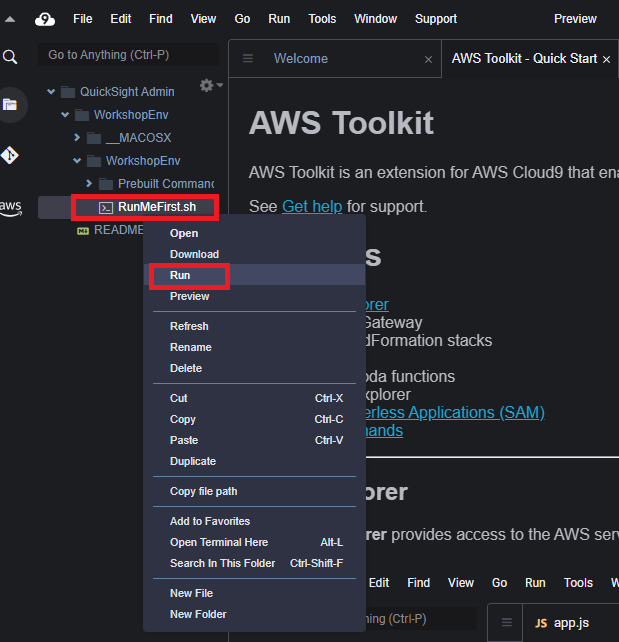The width and height of the screenshot is (619, 642).
Task: Switch to the Welcome tab
Action: coord(300,59)
